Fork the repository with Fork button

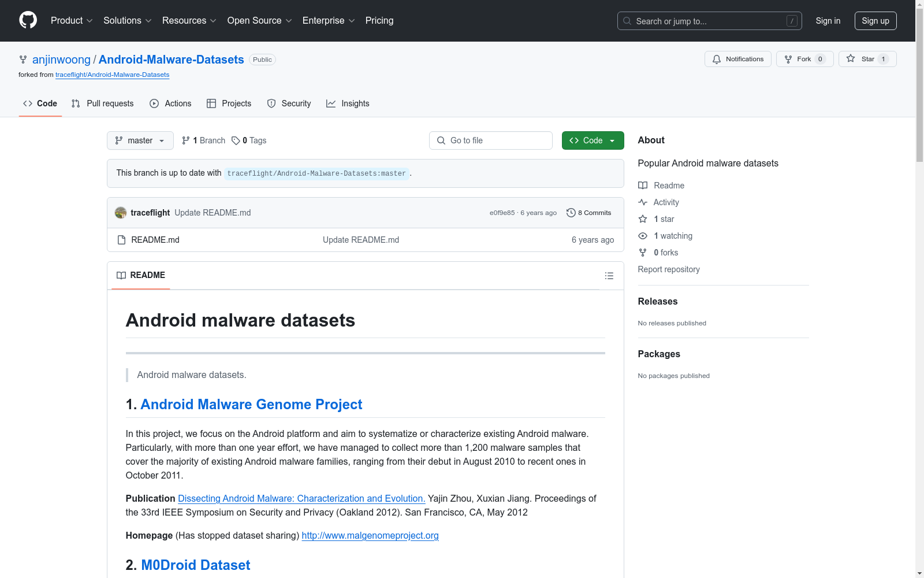(x=804, y=59)
